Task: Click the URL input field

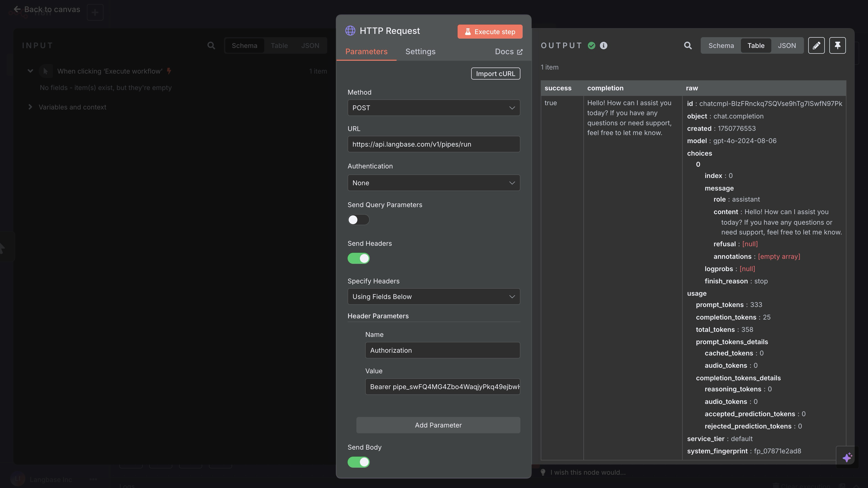Action: pyautogui.click(x=434, y=144)
